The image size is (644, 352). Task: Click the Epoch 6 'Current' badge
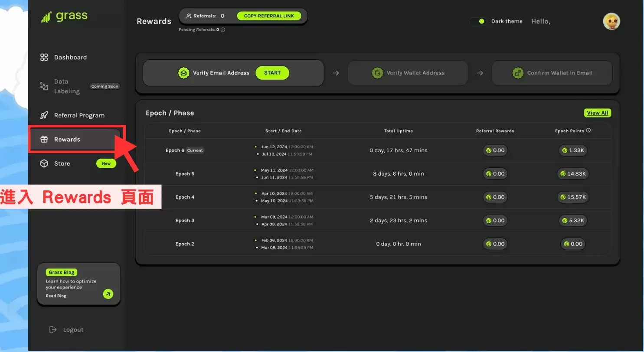tap(195, 150)
